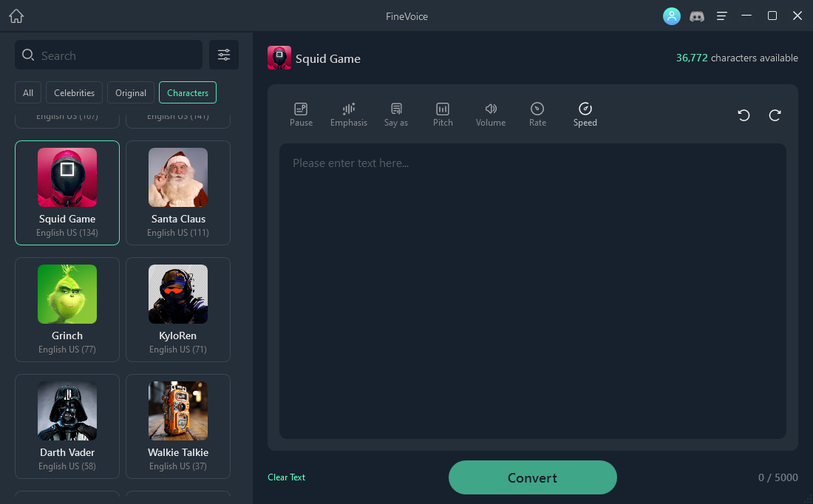Insert a Pause in the text
Image resolution: width=813 pixels, height=504 pixels.
tap(302, 115)
